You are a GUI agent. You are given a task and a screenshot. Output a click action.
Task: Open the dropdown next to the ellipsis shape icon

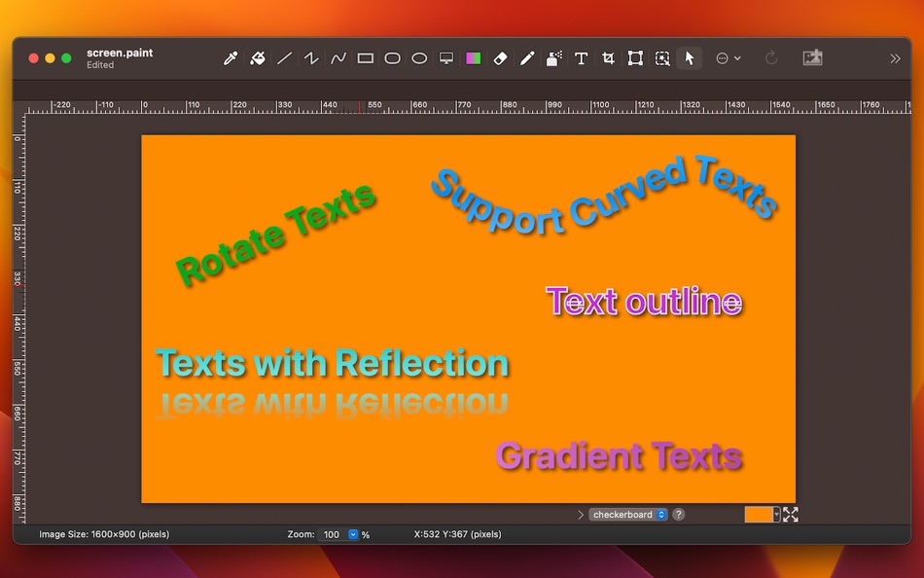click(x=736, y=58)
